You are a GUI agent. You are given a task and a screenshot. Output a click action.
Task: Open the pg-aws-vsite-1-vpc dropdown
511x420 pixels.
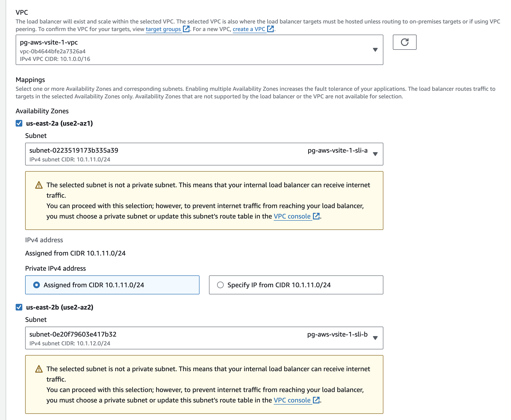pyautogui.click(x=194, y=50)
